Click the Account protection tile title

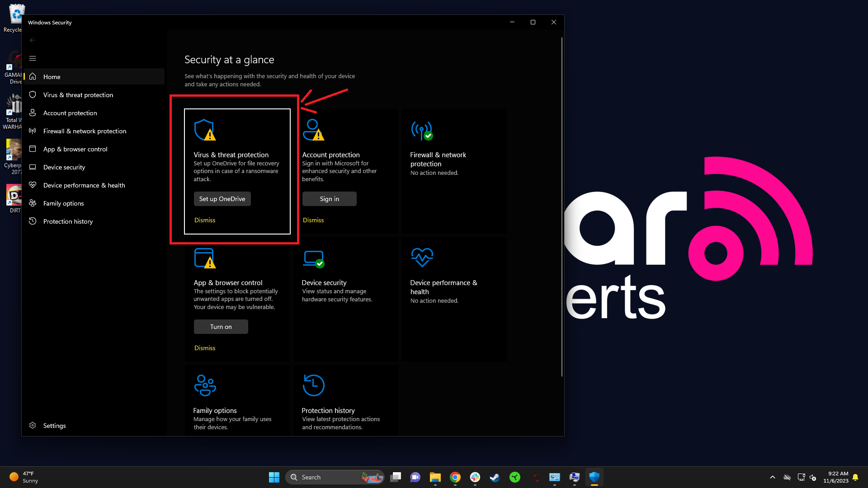point(331,155)
